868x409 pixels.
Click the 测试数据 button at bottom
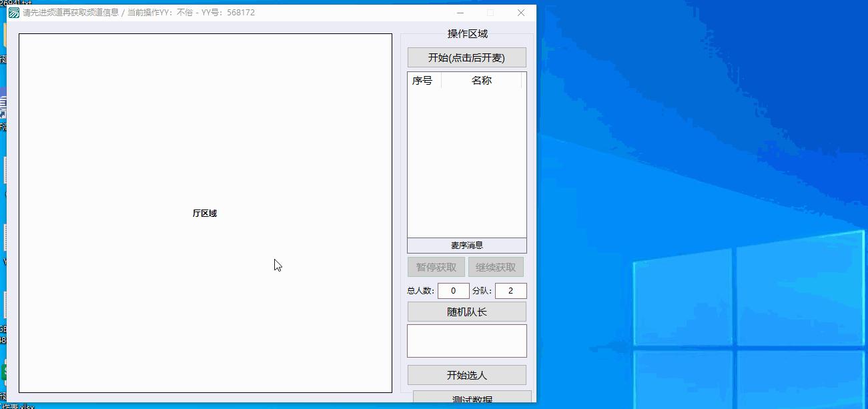pyautogui.click(x=472, y=398)
